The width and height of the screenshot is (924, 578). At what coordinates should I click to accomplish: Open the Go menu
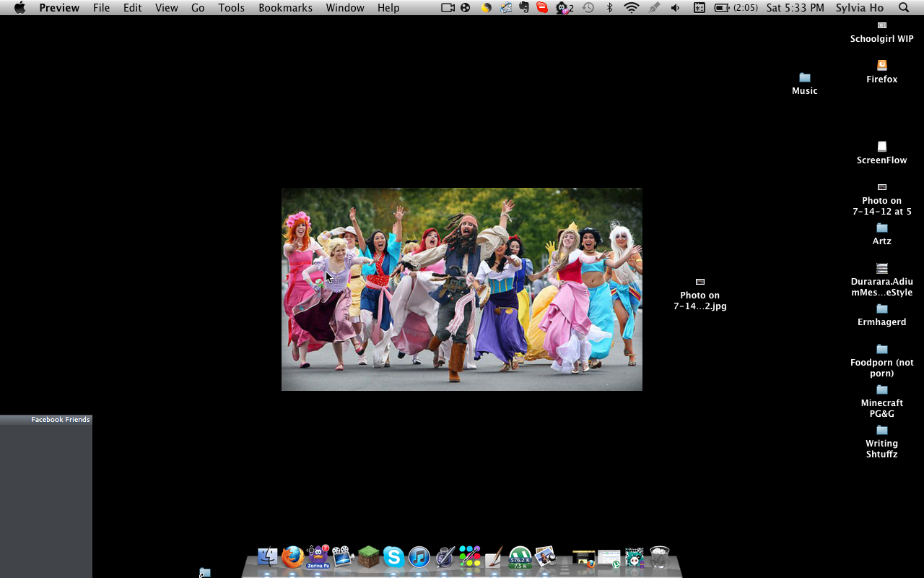[x=198, y=8]
